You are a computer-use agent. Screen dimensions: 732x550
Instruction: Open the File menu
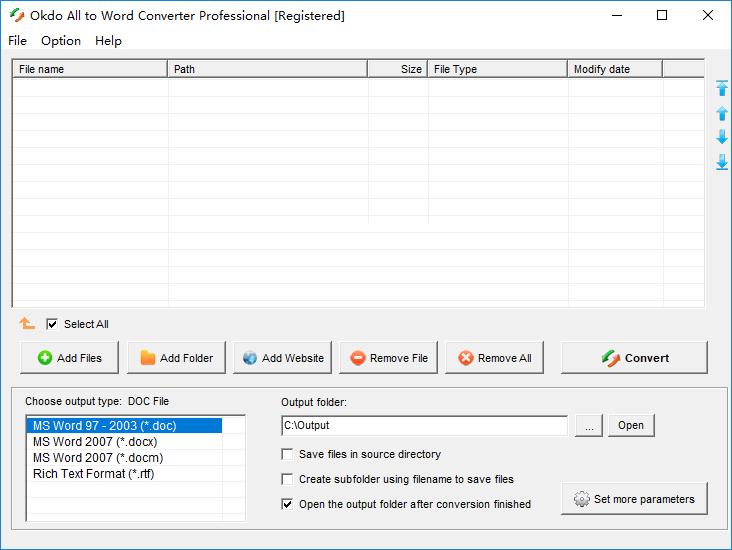click(x=18, y=41)
